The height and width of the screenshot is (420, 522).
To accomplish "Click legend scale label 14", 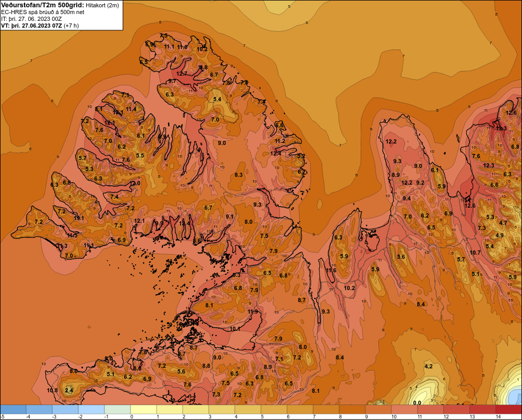I will click(499, 417).
